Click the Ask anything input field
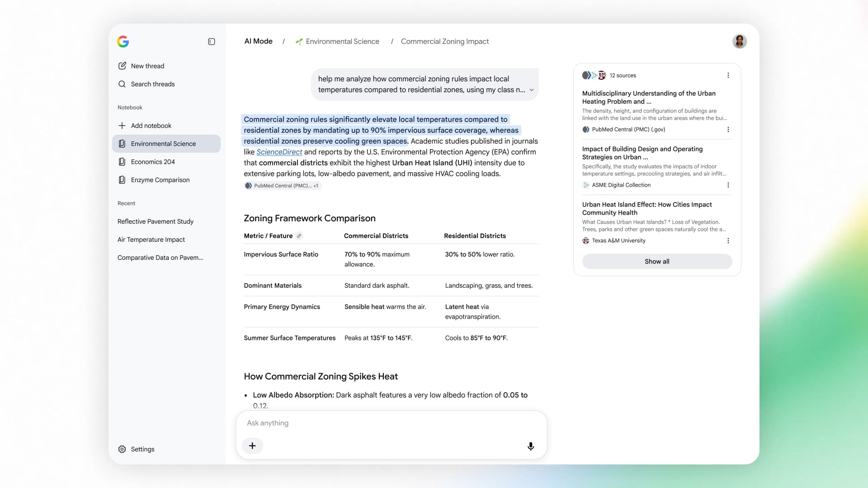868x488 pixels. click(392, 423)
